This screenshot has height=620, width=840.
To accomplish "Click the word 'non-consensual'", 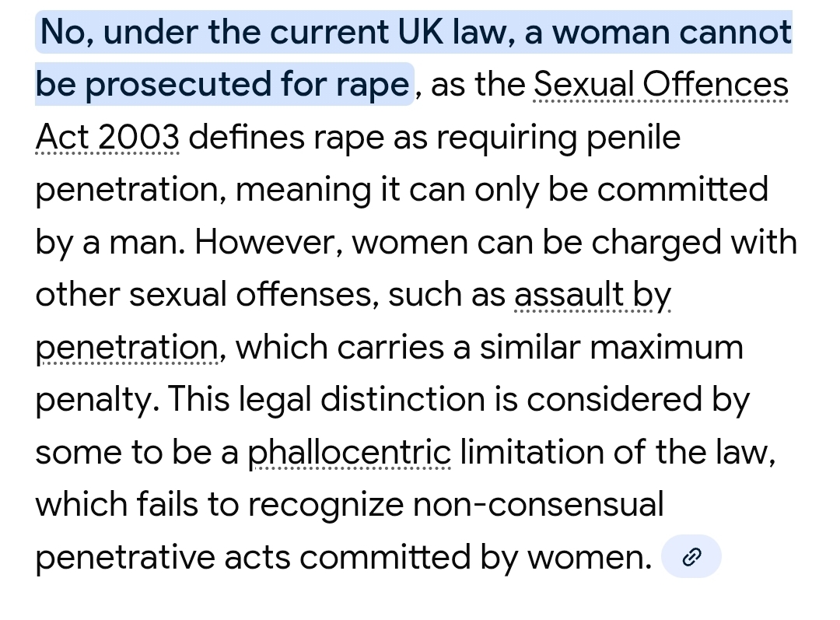I will pyautogui.click(x=538, y=505).
